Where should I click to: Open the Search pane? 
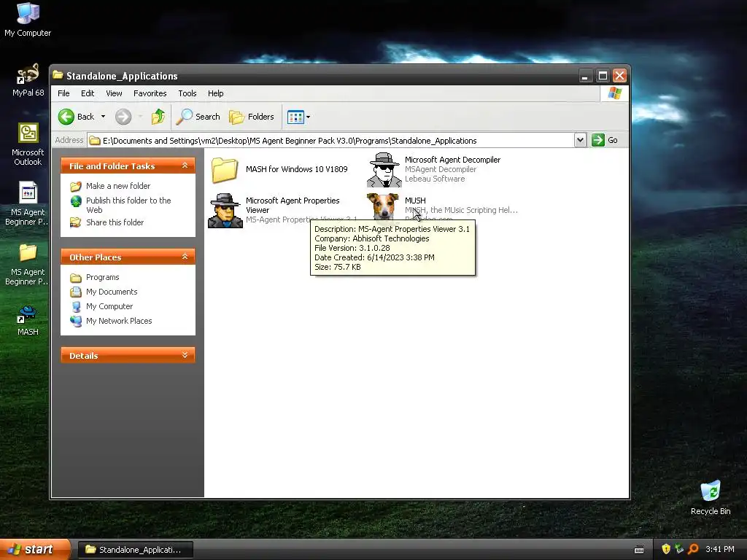[x=198, y=117]
